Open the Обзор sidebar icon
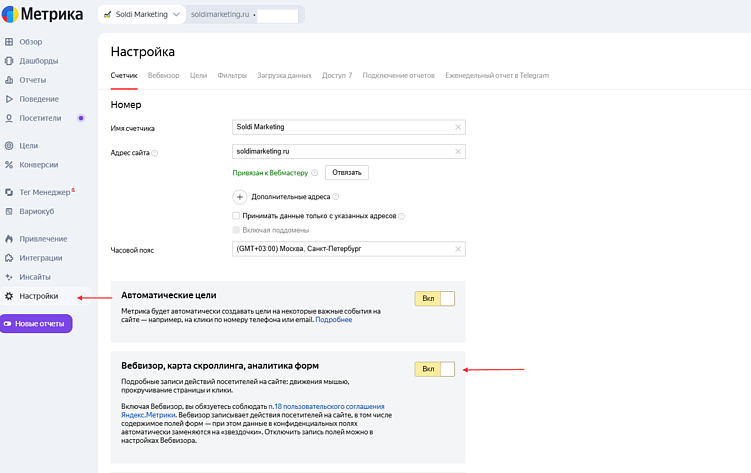The width and height of the screenshot is (751, 473). click(x=9, y=42)
